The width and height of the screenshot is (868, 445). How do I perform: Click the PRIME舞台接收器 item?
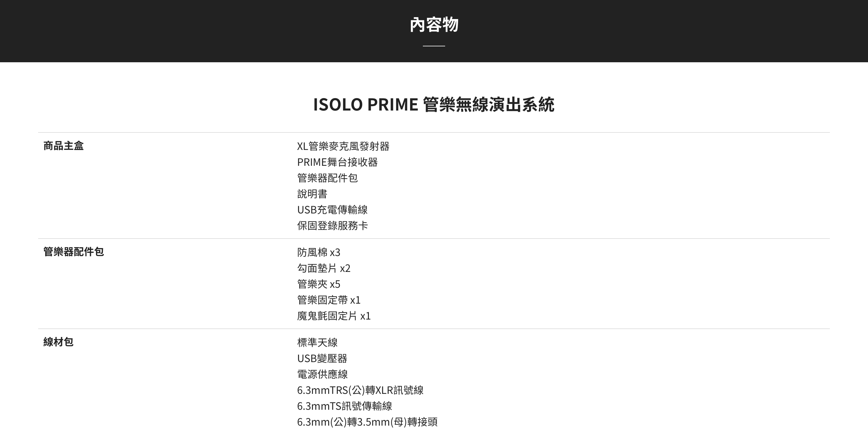coord(337,162)
